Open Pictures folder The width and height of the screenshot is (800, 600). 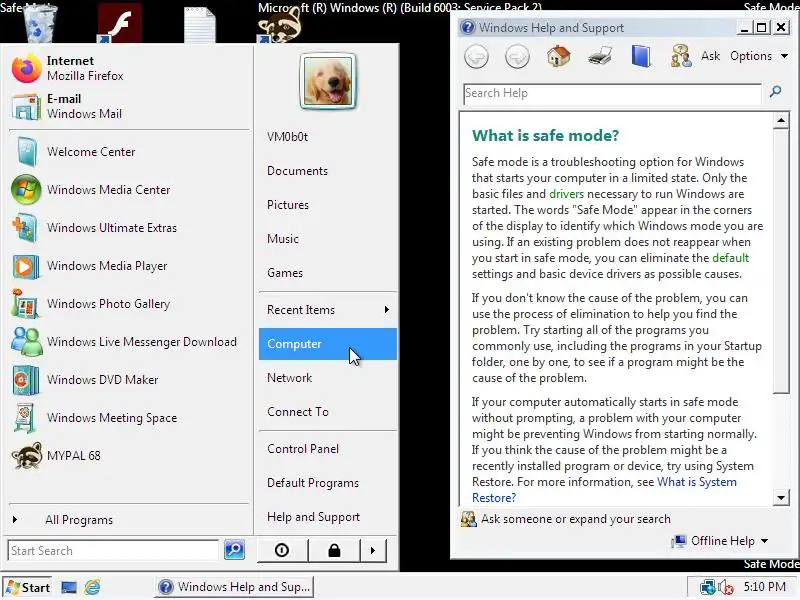tap(328, 205)
